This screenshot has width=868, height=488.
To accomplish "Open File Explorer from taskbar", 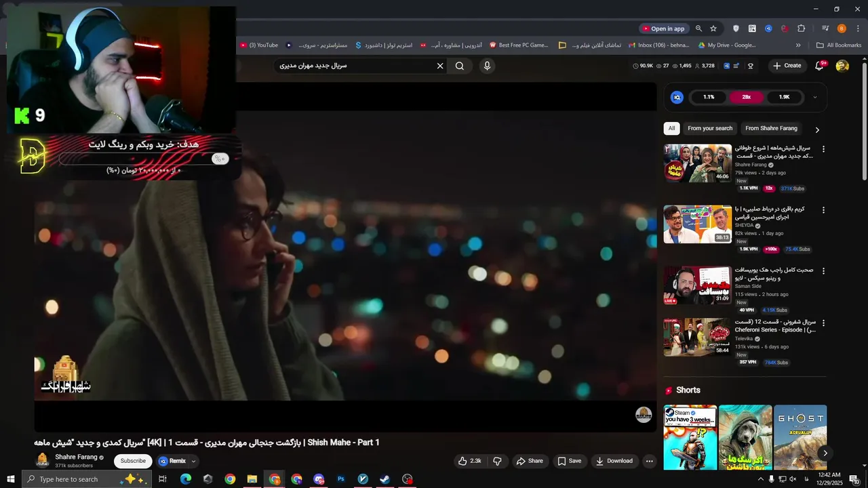I will point(252,479).
